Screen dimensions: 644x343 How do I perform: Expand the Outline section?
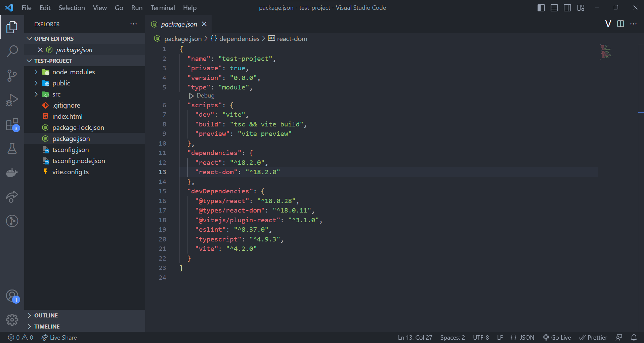pos(85,315)
